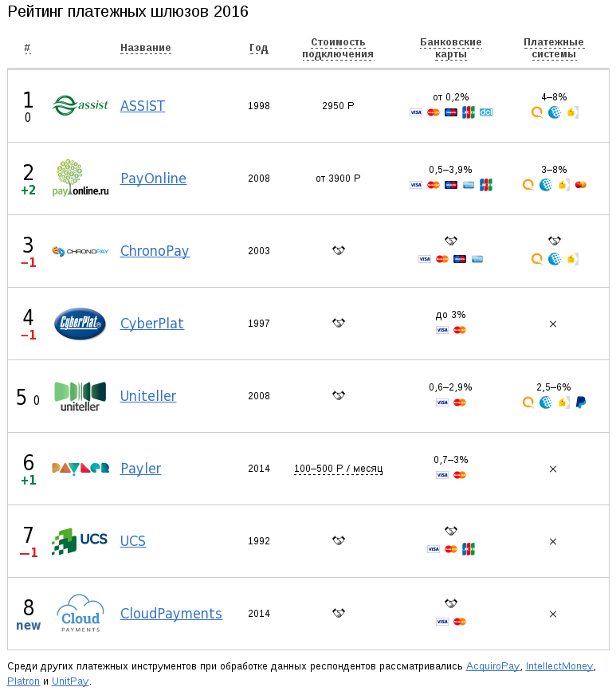Click the CyberPlat blue oval logo
The width and height of the screenshot is (616, 691).
[x=80, y=324]
